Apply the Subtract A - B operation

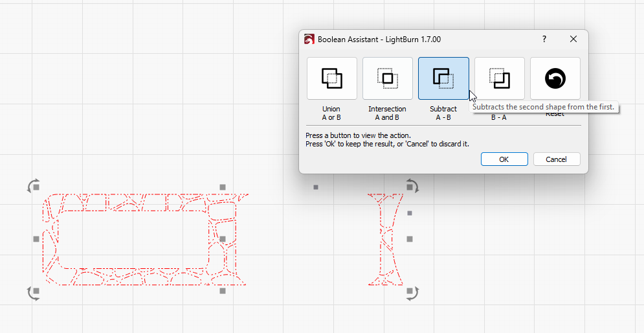coord(443,78)
